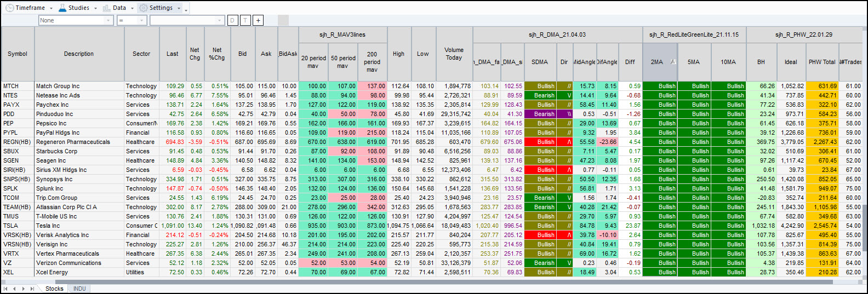
Task: Click orange PHW Total 2,545.74 cell
Action: click(x=822, y=226)
